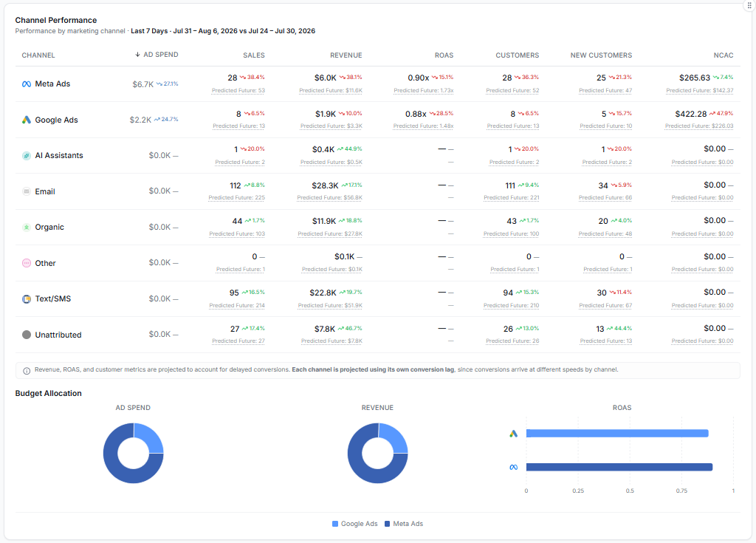The height and width of the screenshot is (543, 756).
Task: Sort table by AD SPEND column
Action: pyautogui.click(x=157, y=55)
